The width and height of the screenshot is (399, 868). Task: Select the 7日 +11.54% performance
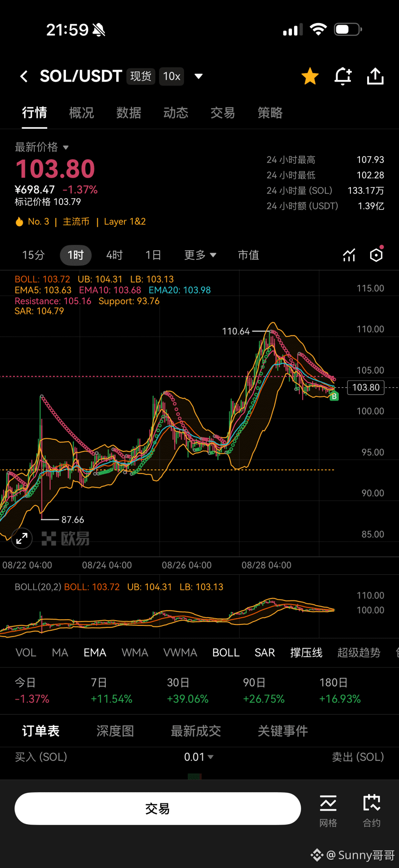[111, 691]
